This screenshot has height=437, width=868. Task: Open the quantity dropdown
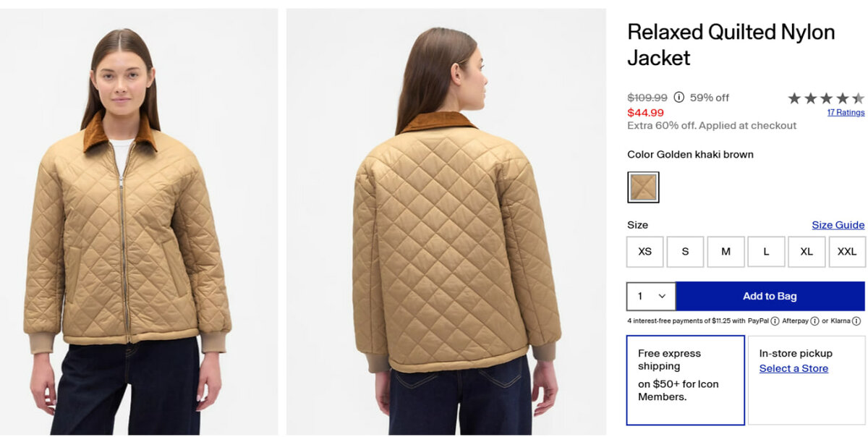[651, 296]
